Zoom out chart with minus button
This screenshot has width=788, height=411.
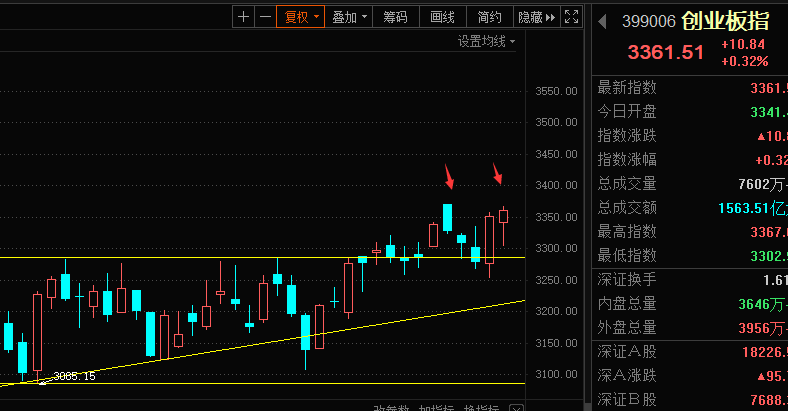[x=265, y=17]
